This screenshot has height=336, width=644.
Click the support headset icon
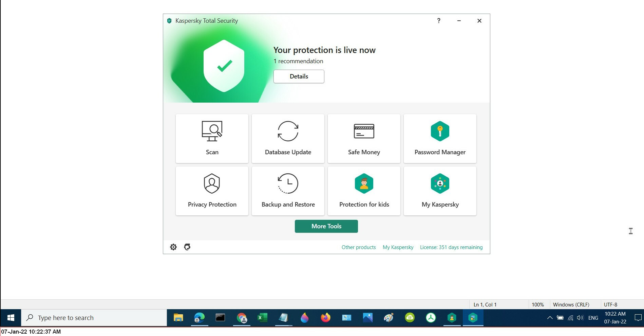[187, 247]
